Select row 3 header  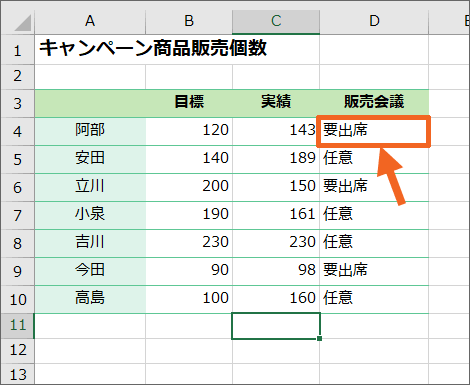(17, 103)
